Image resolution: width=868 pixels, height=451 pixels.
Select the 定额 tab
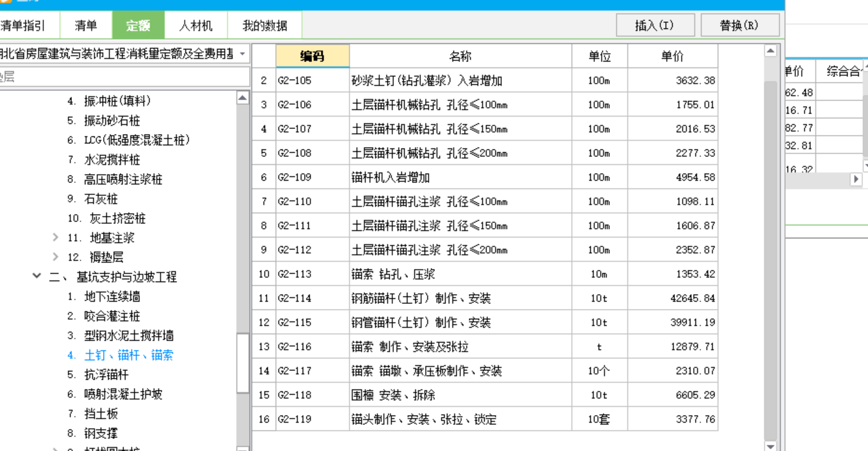pyautogui.click(x=138, y=25)
